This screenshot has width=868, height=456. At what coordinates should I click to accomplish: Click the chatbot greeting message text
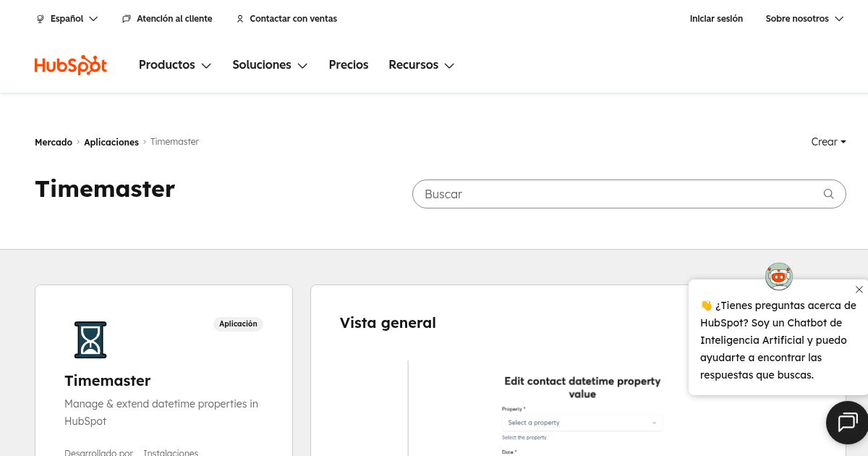tap(778, 340)
